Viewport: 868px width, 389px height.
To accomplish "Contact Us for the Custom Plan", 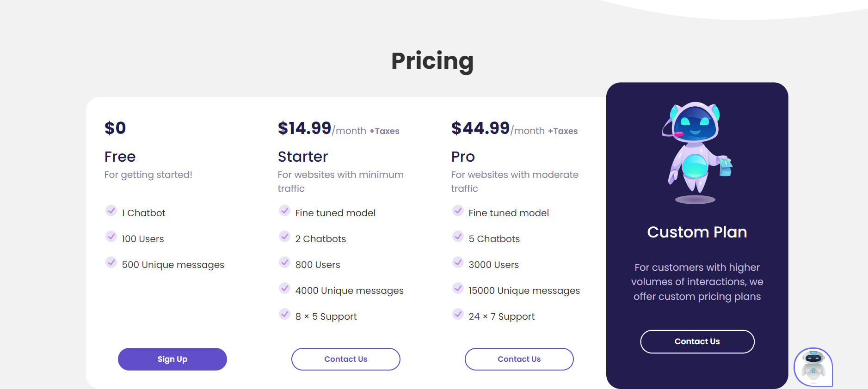I will 697,341.
